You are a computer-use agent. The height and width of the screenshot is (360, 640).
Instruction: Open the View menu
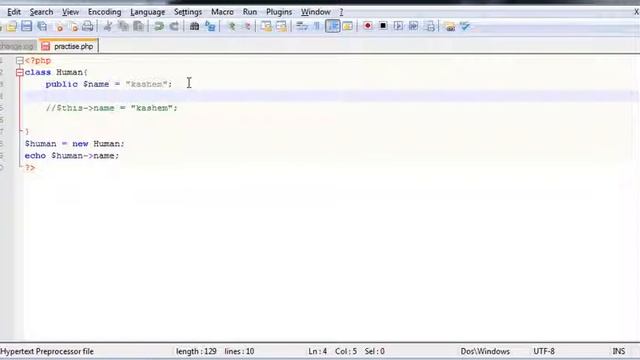pos(70,12)
